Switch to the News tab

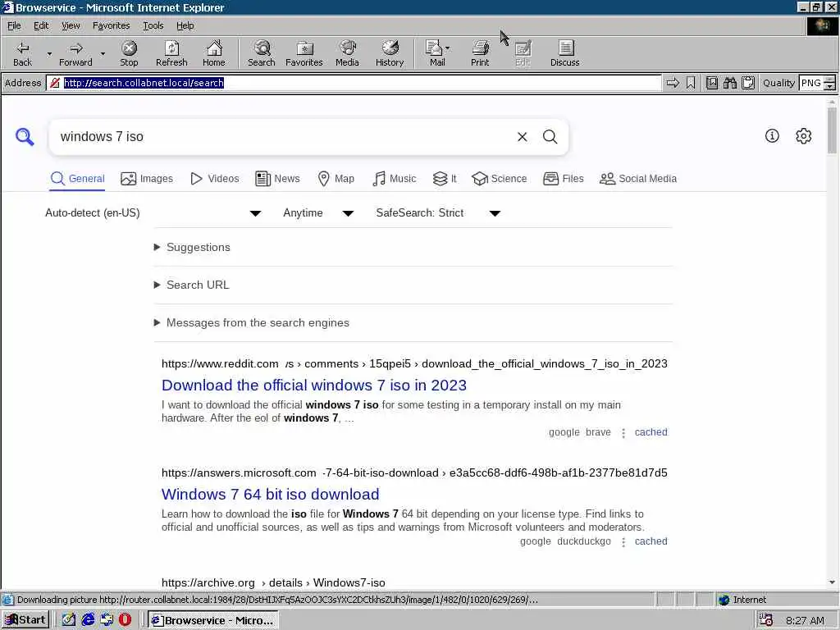(x=277, y=178)
